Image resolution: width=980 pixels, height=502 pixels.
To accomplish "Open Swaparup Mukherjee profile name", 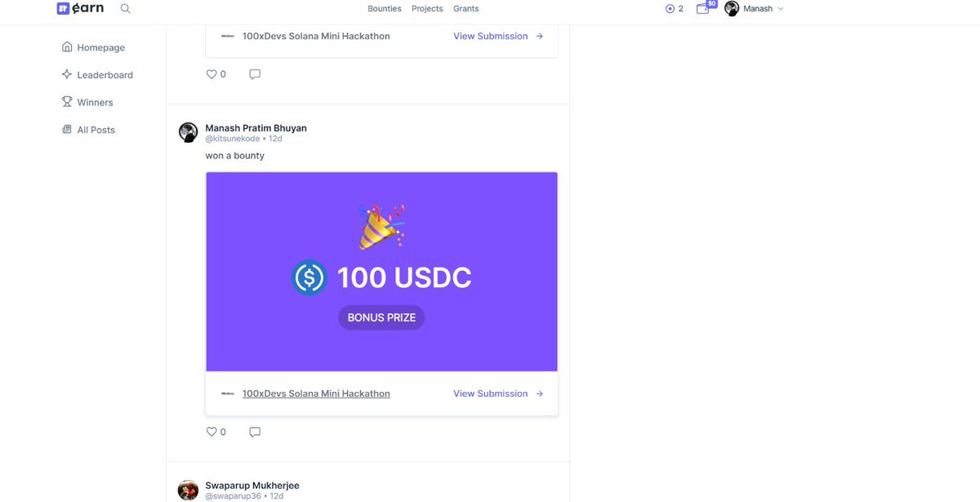I will click(252, 486).
